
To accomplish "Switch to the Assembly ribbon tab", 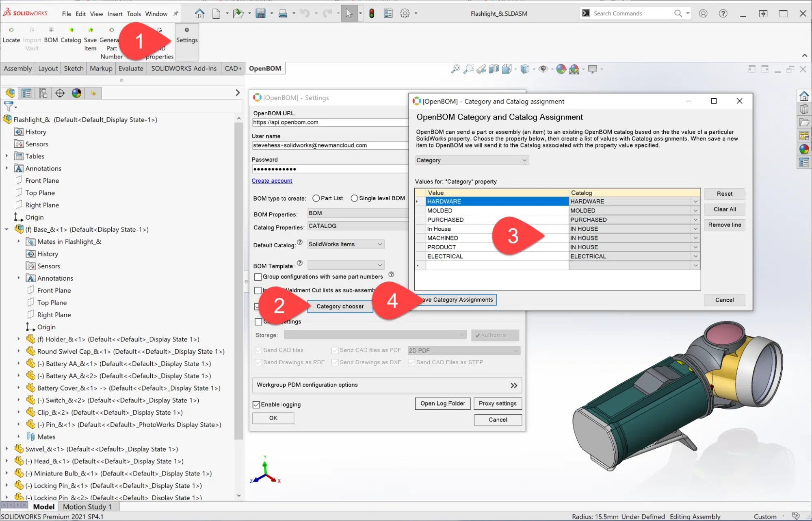I will point(18,69).
